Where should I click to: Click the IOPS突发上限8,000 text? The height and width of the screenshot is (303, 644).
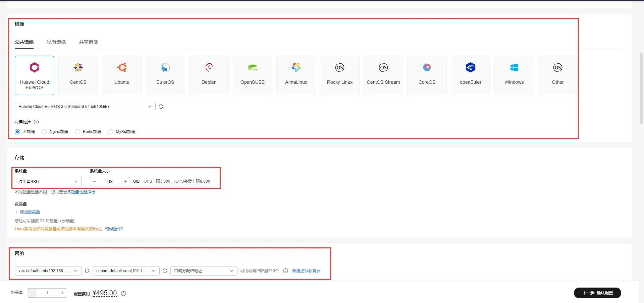pos(192,181)
